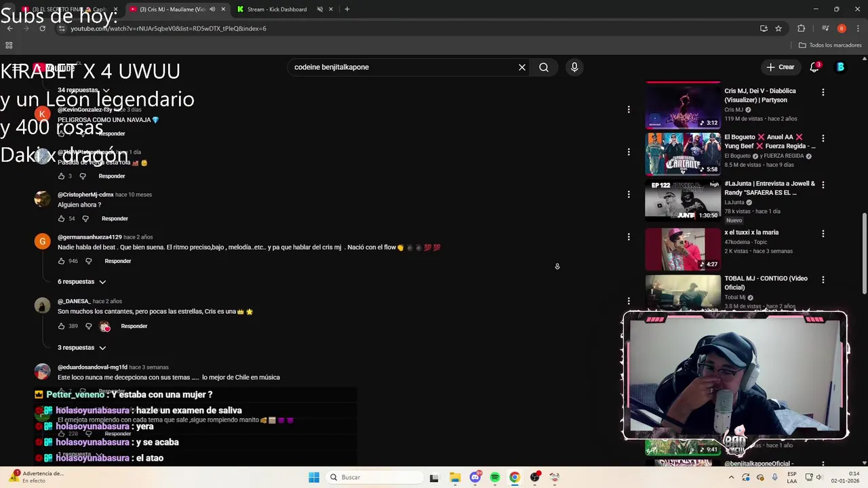Open the Windows Start menu
Viewport: 868px width, 488px height.
pyautogui.click(x=314, y=477)
